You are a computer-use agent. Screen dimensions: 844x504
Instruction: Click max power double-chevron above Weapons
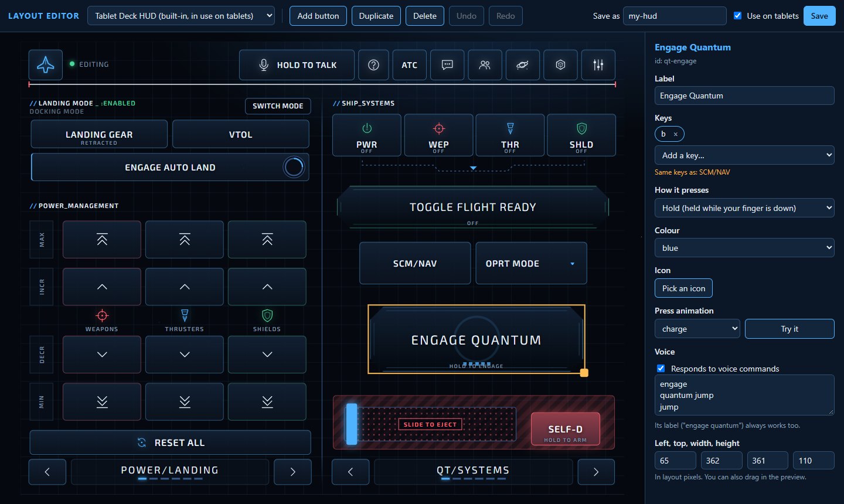[x=102, y=239]
